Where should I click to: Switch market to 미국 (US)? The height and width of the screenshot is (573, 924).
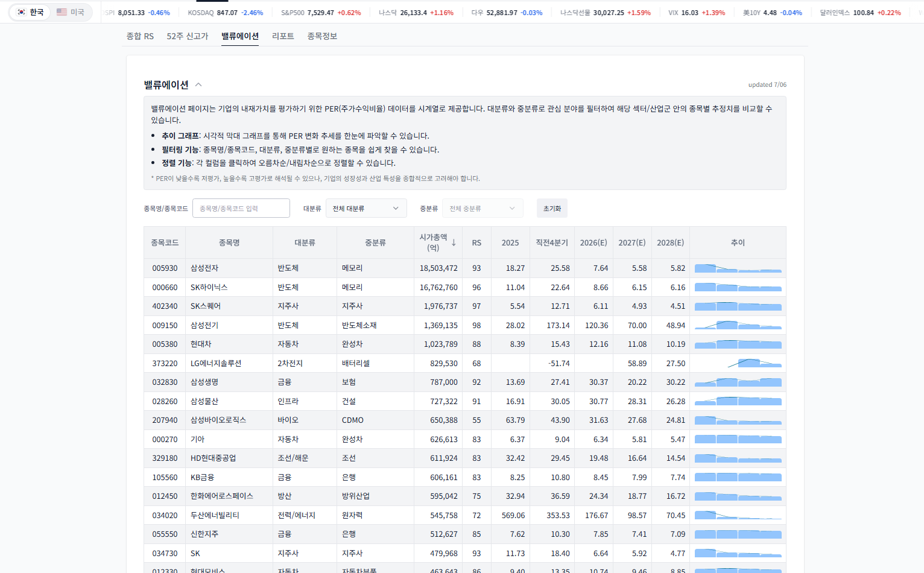point(71,12)
